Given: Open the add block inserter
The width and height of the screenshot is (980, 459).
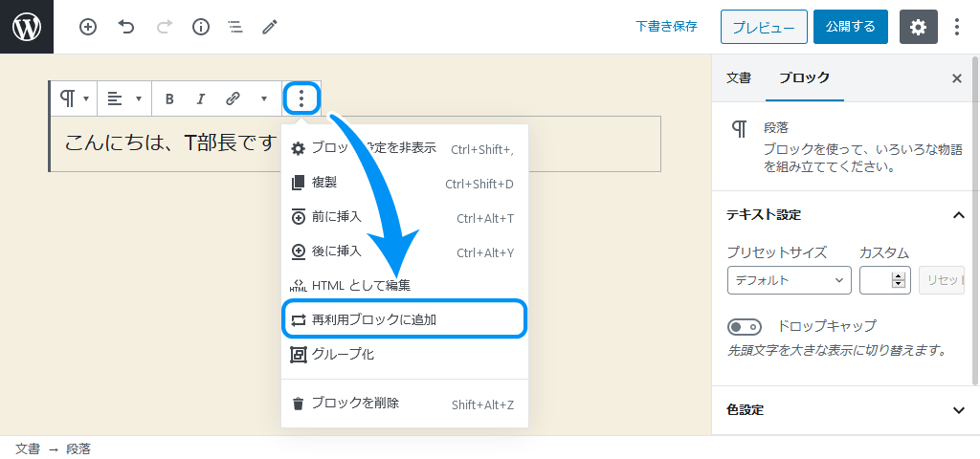Looking at the screenshot, I should pos(88,27).
